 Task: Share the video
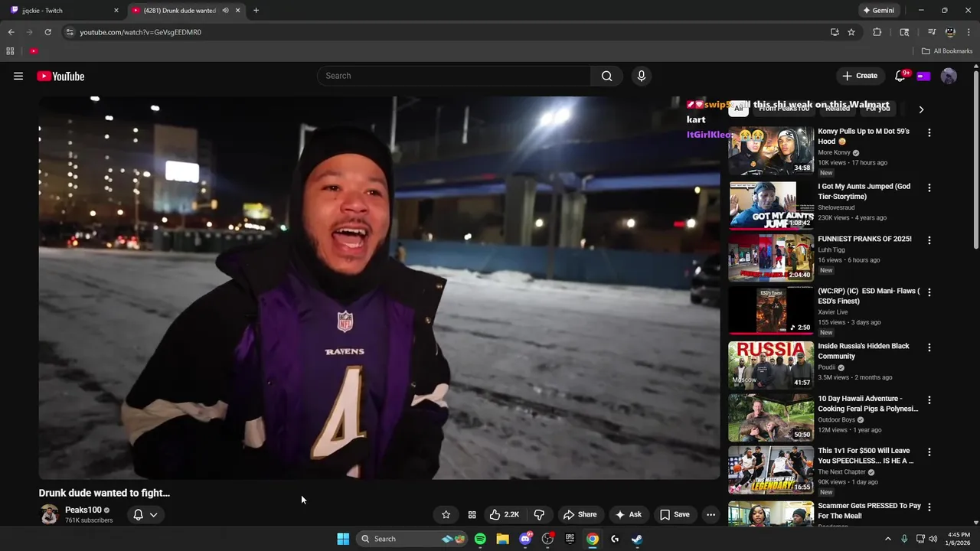click(580, 514)
